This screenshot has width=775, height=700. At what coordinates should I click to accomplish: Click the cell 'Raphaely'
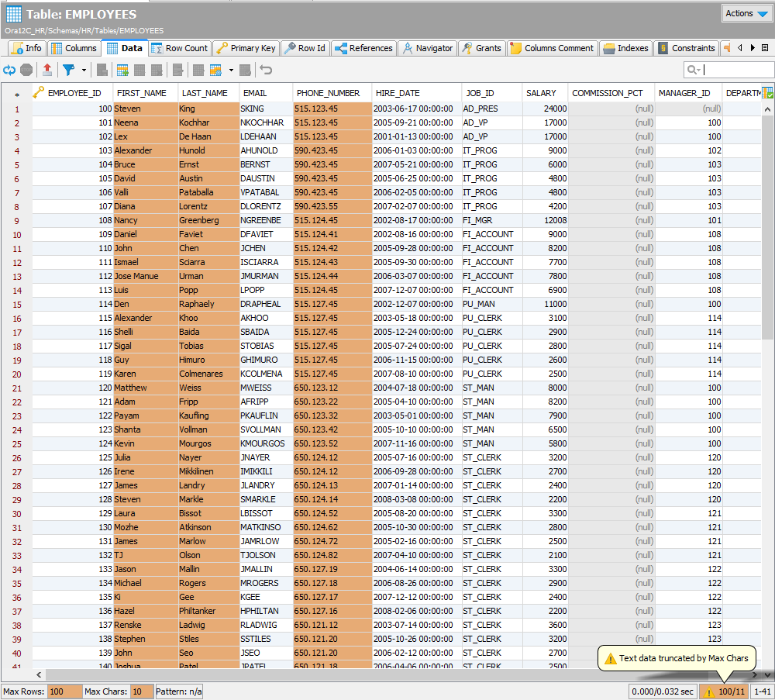click(208, 304)
